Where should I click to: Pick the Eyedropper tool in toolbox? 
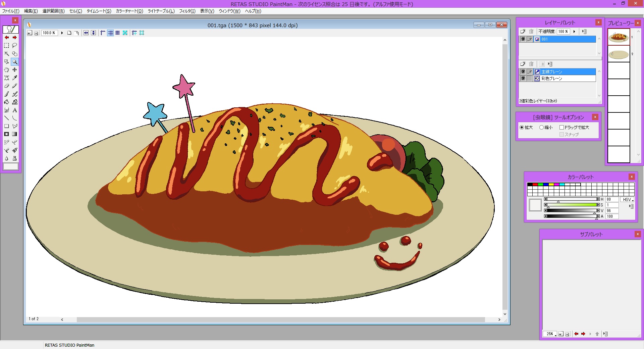click(x=14, y=78)
